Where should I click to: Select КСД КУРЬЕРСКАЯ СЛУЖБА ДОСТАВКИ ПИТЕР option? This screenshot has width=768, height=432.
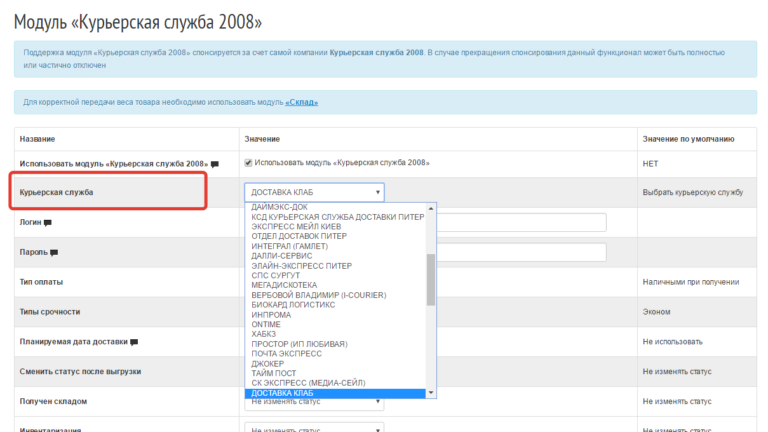pos(337,216)
